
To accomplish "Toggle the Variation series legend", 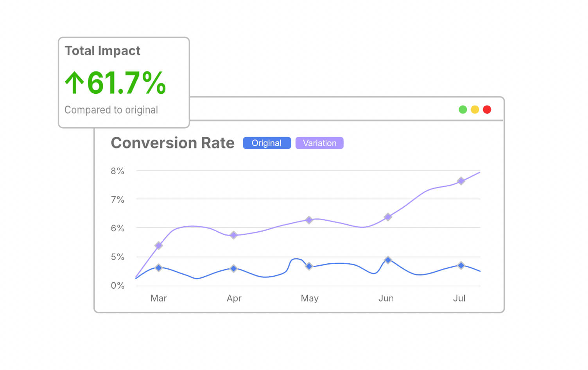I will [319, 143].
